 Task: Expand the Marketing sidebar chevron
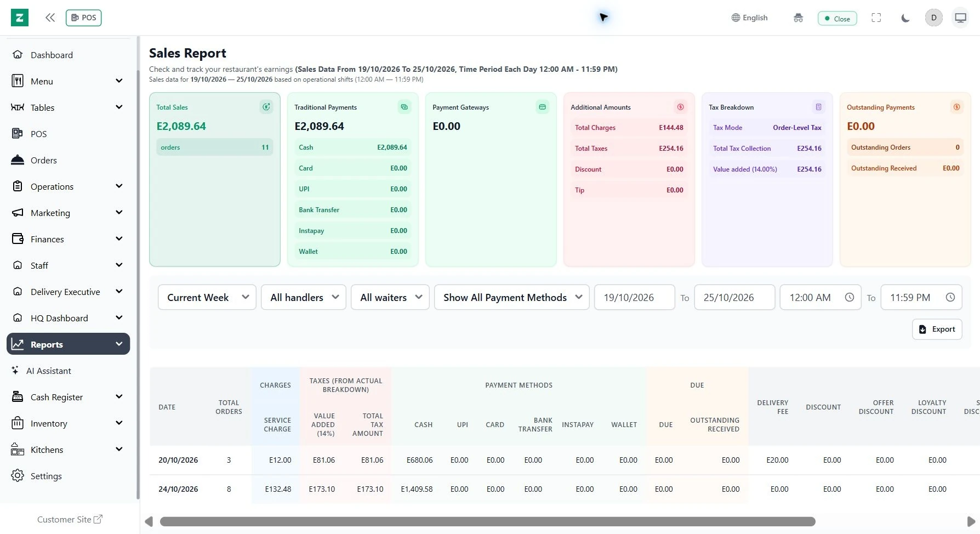[x=119, y=213]
